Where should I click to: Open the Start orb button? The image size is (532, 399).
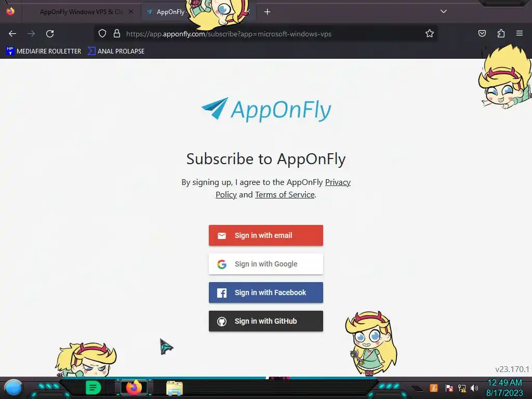14,388
